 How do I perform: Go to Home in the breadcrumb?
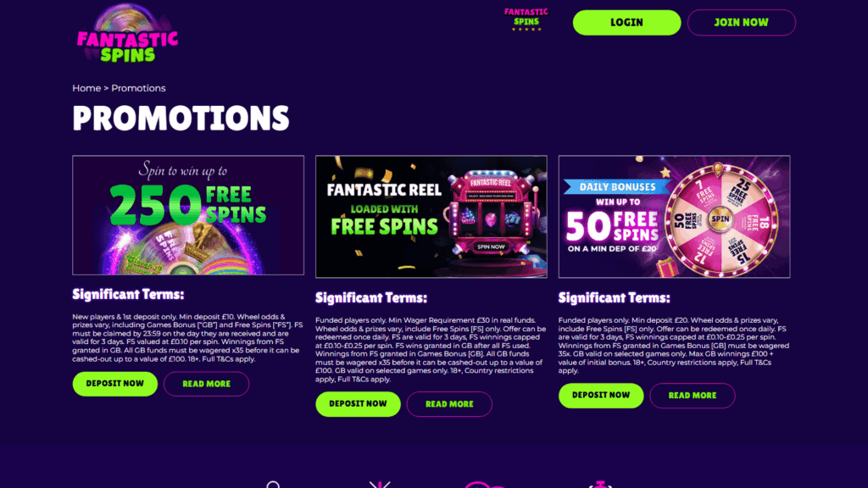coord(86,88)
